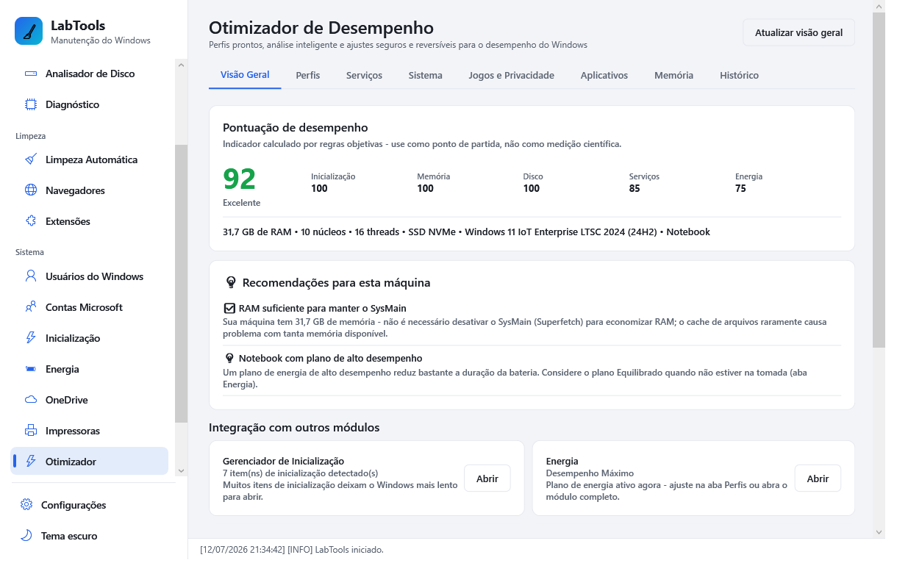Click Abrir for Gerenciador de Inicialização
The image size is (897, 588).
click(487, 478)
